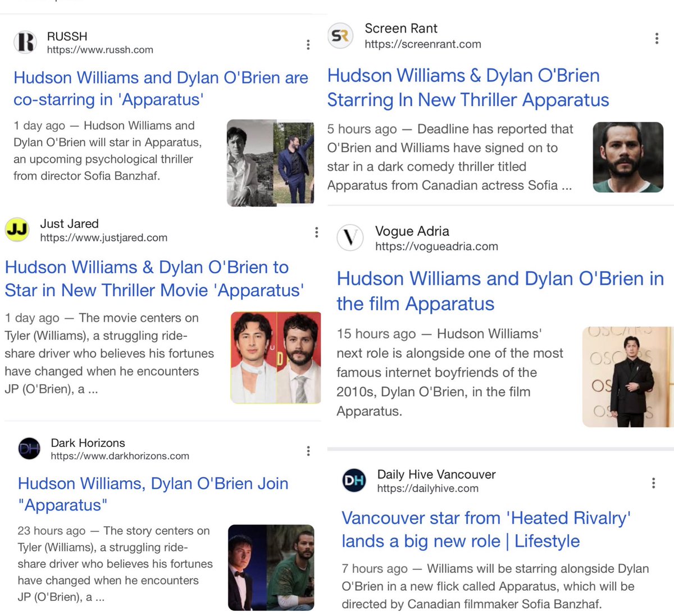Open the RUSSH site logo icon
This screenshot has width=674, height=616.
[x=25, y=42]
